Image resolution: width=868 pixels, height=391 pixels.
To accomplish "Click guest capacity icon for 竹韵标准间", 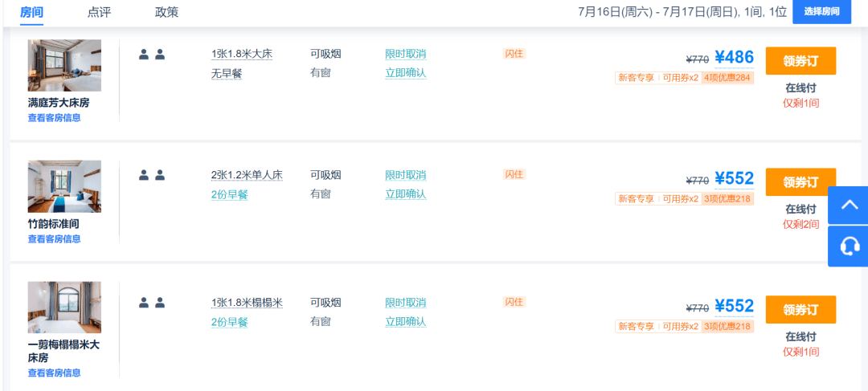I will coord(152,175).
